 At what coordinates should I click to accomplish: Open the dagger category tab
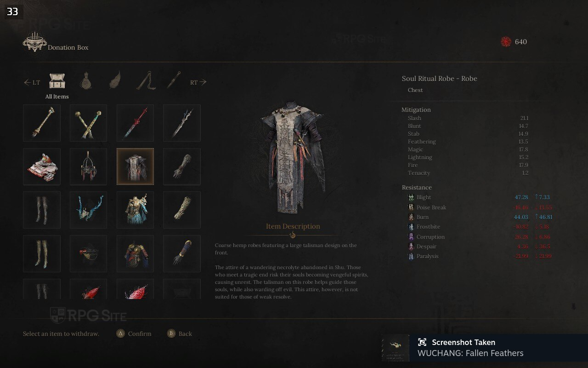174,80
